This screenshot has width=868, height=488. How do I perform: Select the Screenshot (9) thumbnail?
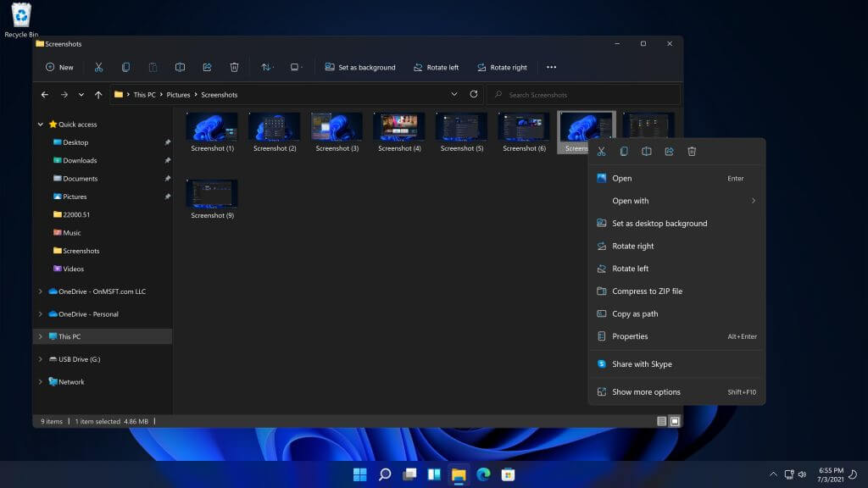pos(212,199)
